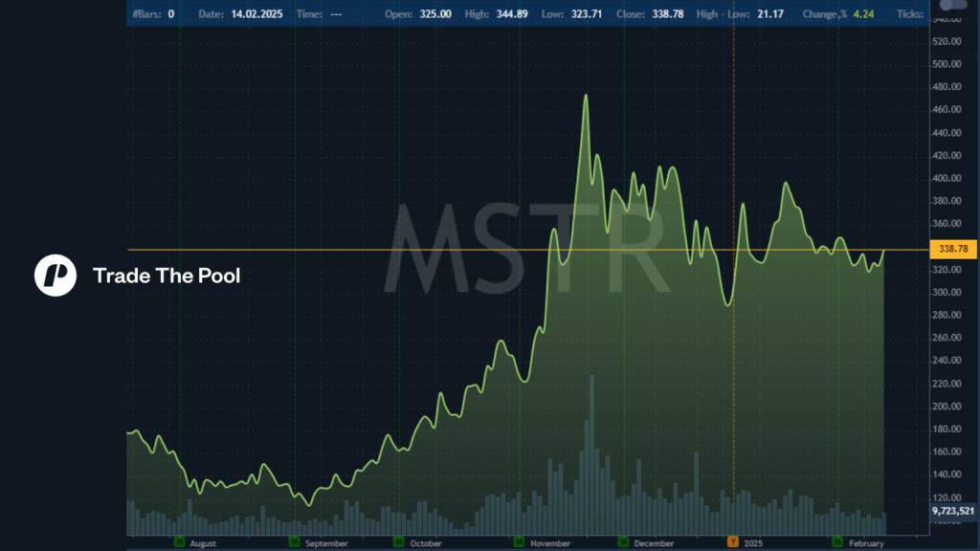Click the orange 2025 year marker icon
This screenshot has width=980, height=551.
coord(734,542)
